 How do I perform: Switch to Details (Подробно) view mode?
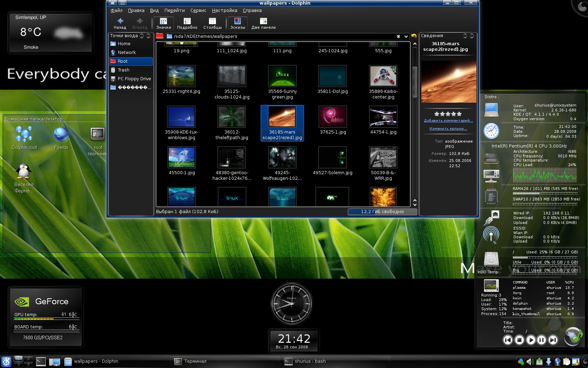coord(187,23)
